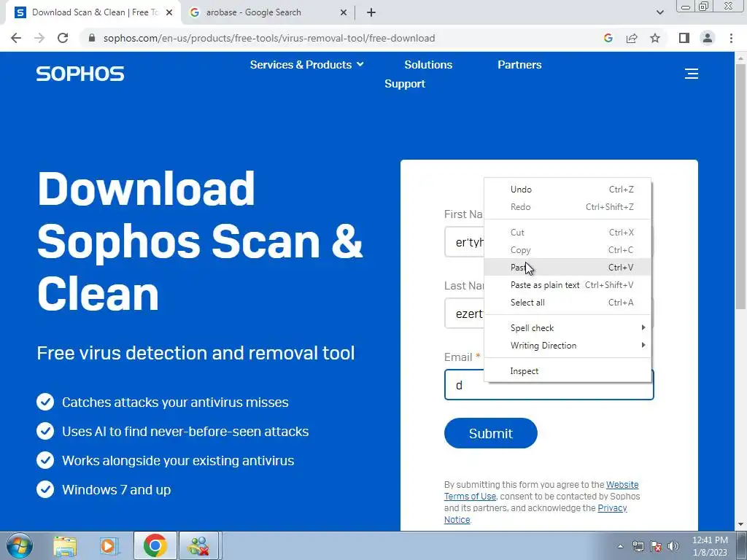747x560 pixels.
Task: Open Windows Explorer from taskbar
Action: coord(65,545)
